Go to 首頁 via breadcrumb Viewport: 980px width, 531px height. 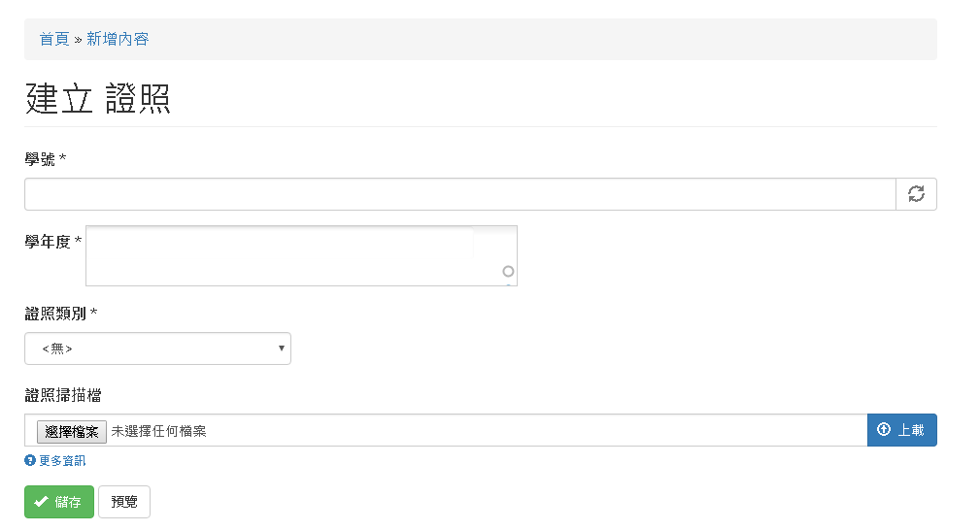tap(54, 39)
